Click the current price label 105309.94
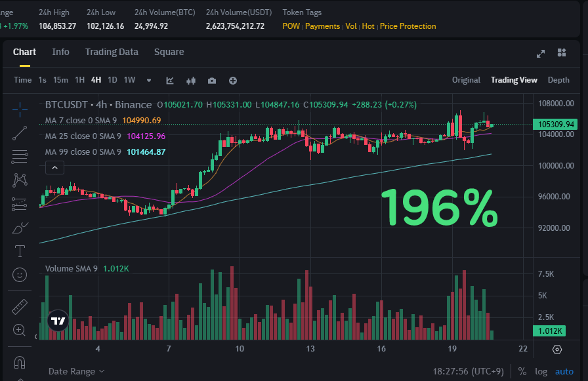588x381 pixels. 555,125
